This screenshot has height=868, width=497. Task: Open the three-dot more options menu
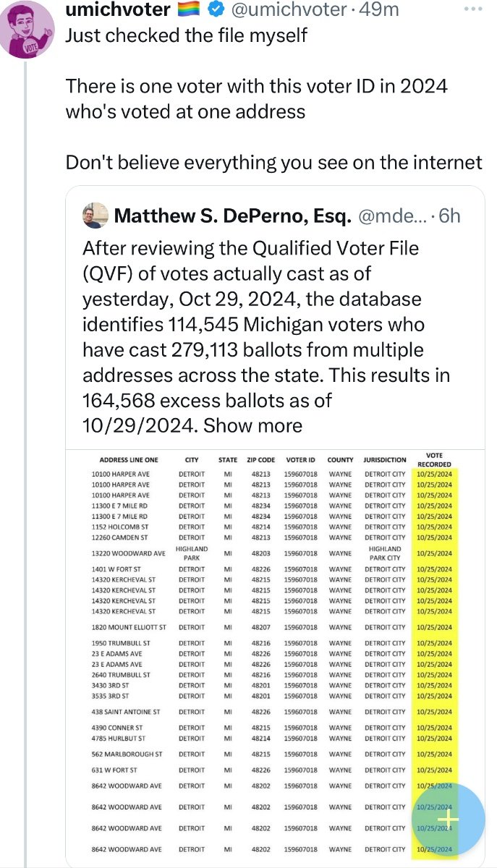472,9
